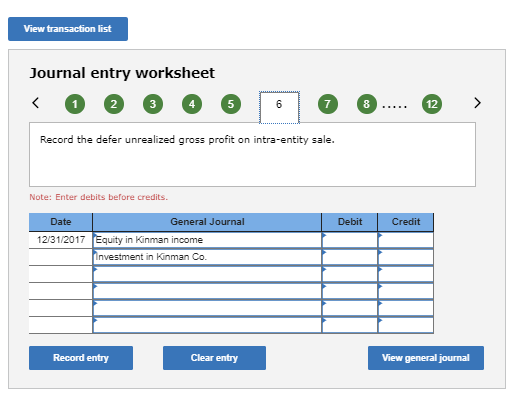Click the fourth row Credit field

pyautogui.click(x=406, y=291)
